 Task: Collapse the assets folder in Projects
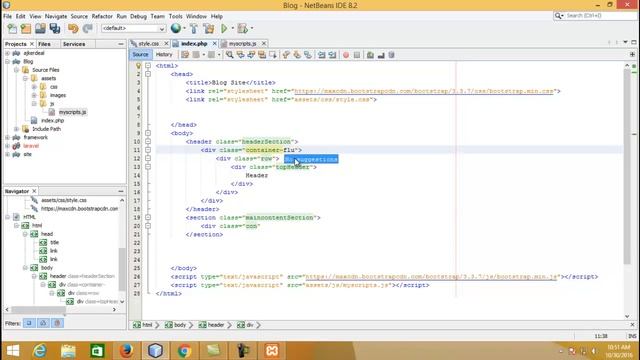25,78
